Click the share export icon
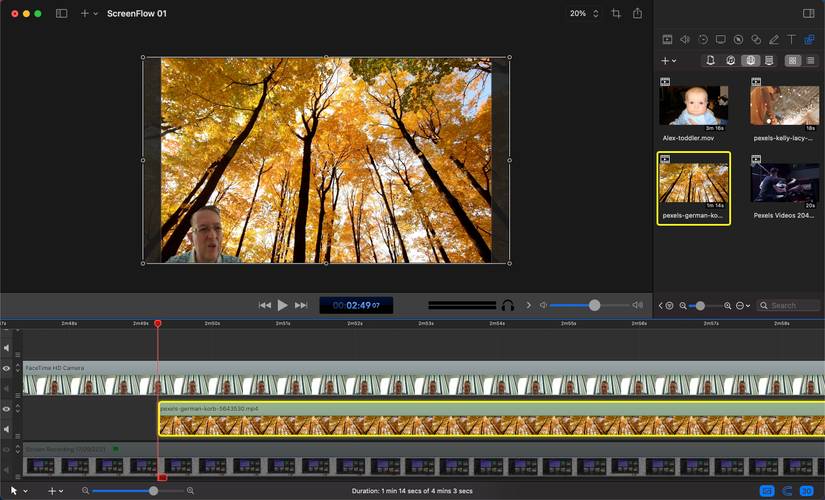Image resolution: width=825 pixels, height=500 pixels. tap(637, 14)
